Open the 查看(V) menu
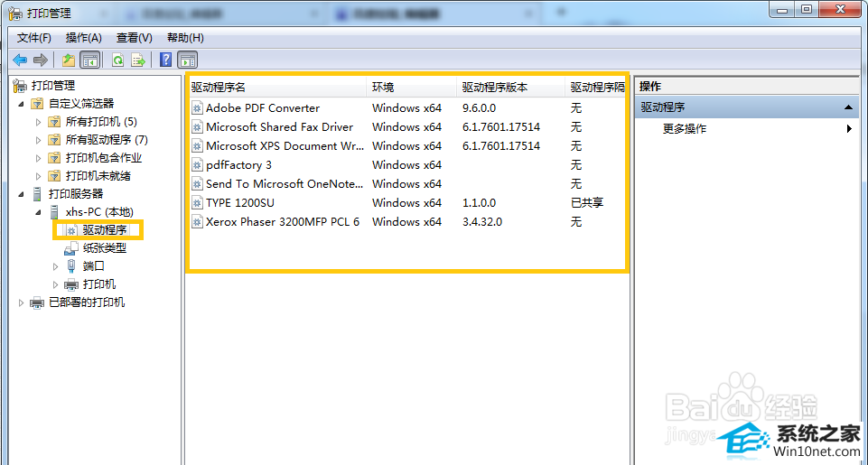Image resolution: width=868 pixels, height=465 pixels. point(134,38)
